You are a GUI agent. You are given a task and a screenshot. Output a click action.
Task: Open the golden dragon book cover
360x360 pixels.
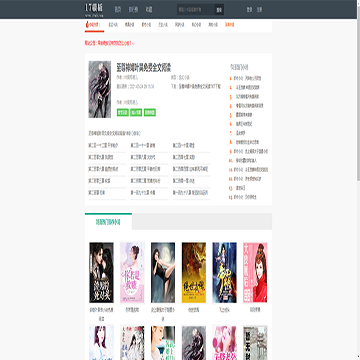pyautogui.click(x=194, y=273)
